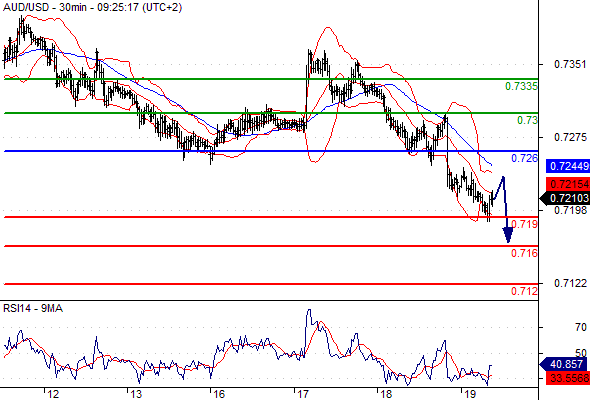The image size is (590, 400).
Task: Click the 0.719 red support label
Action: pos(524,224)
